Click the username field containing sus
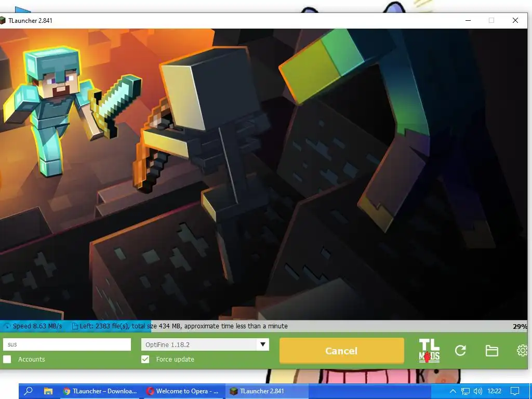 click(x=67, y=344)
